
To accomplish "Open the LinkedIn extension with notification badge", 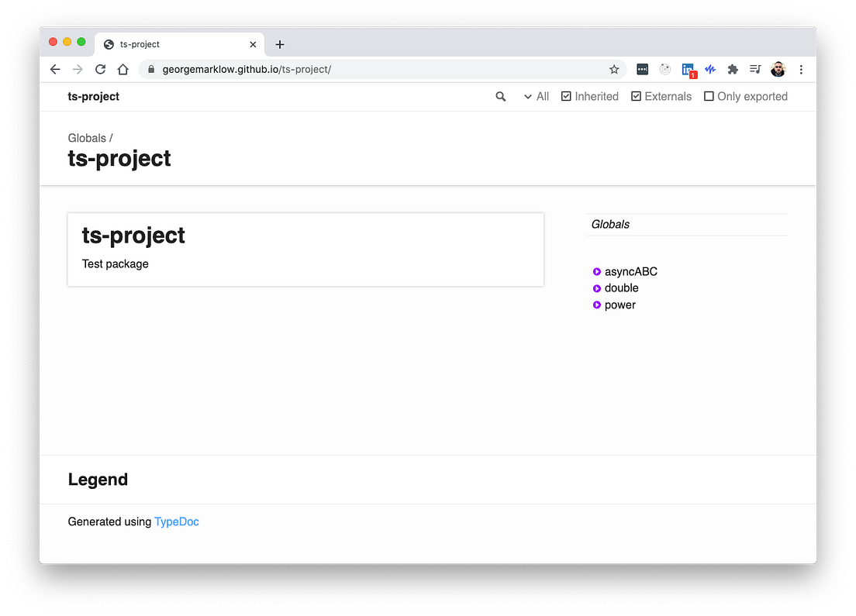I will [x=688, y=69].
